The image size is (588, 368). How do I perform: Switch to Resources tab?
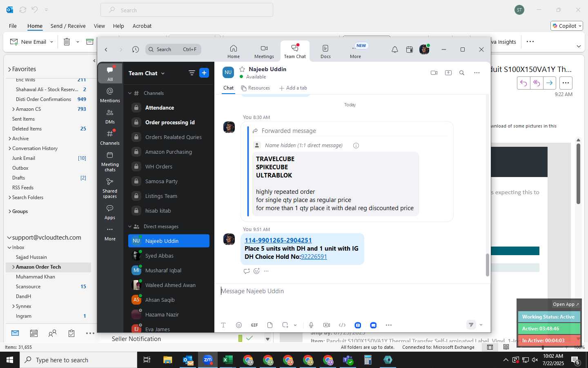(256, 88)
